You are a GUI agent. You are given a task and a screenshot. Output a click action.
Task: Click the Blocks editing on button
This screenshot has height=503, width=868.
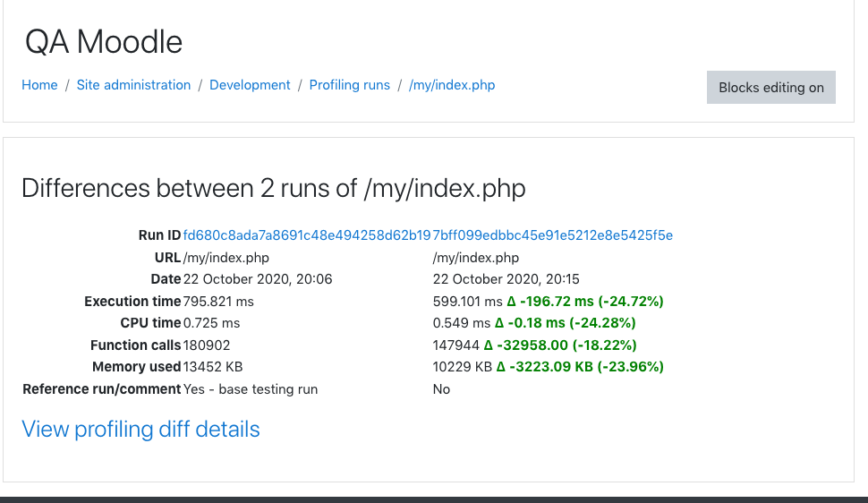pos(771,87)
